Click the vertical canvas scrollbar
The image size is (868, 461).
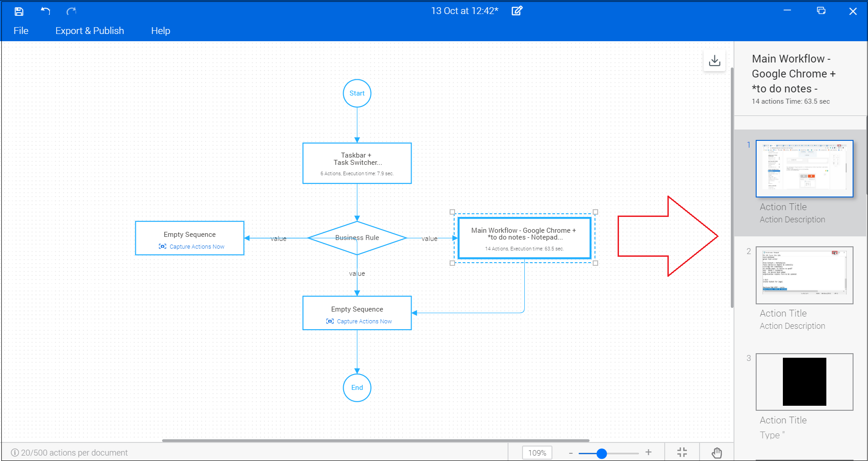coord(732,188)
